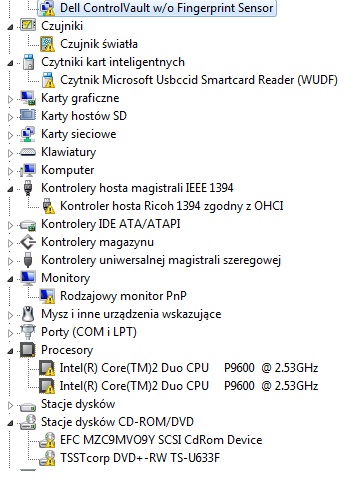Click the Klawiatury keyboard icon
The height and width of the screenshot is (480, 361).
[x=28, y=152]
